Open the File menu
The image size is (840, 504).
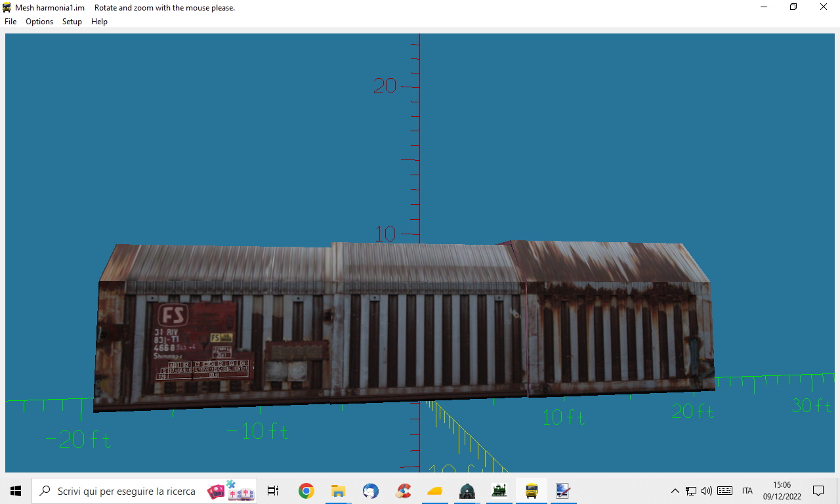pos(10,22)
